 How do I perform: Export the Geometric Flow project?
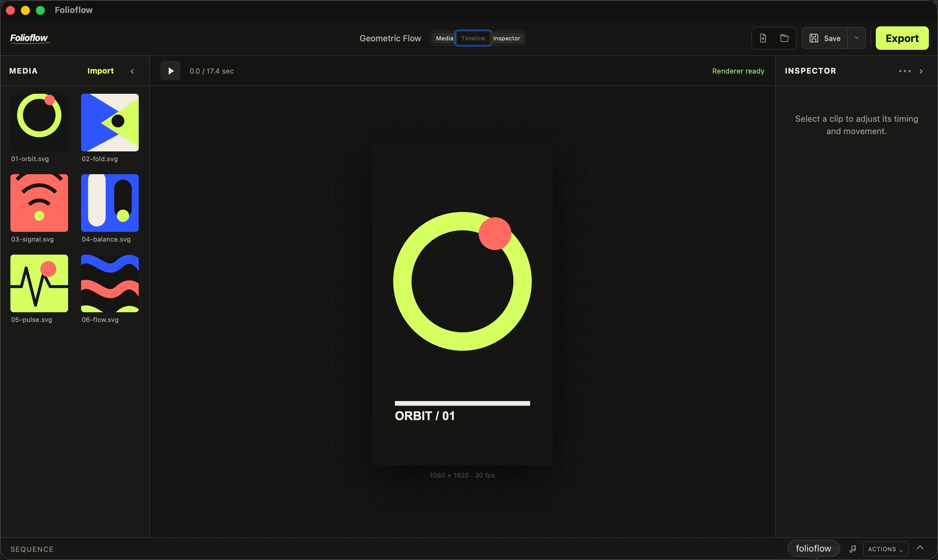coord(902,38)
